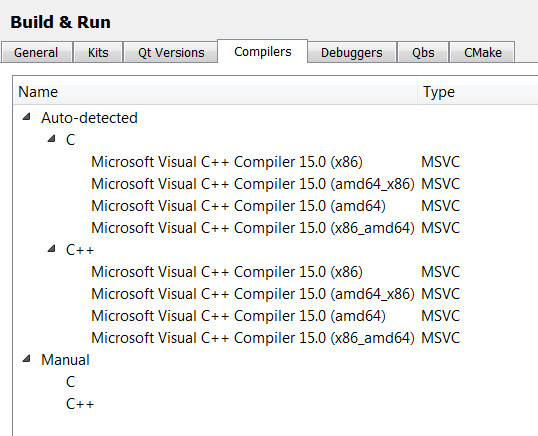The image size is (538, 436).
Task: Select the Auto-detected row
Action: pos(89,118)
